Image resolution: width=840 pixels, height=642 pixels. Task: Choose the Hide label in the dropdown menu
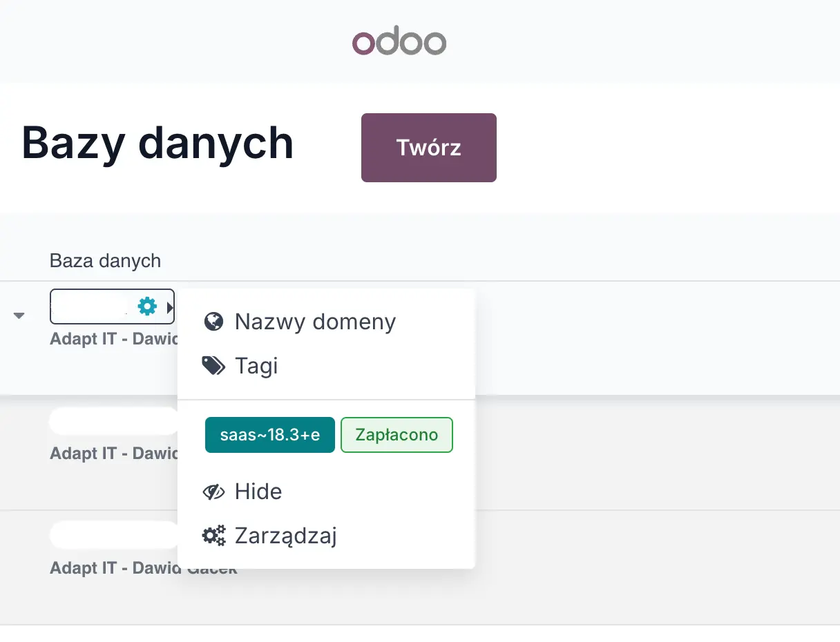pyautogui.click(x=258, y=492)
